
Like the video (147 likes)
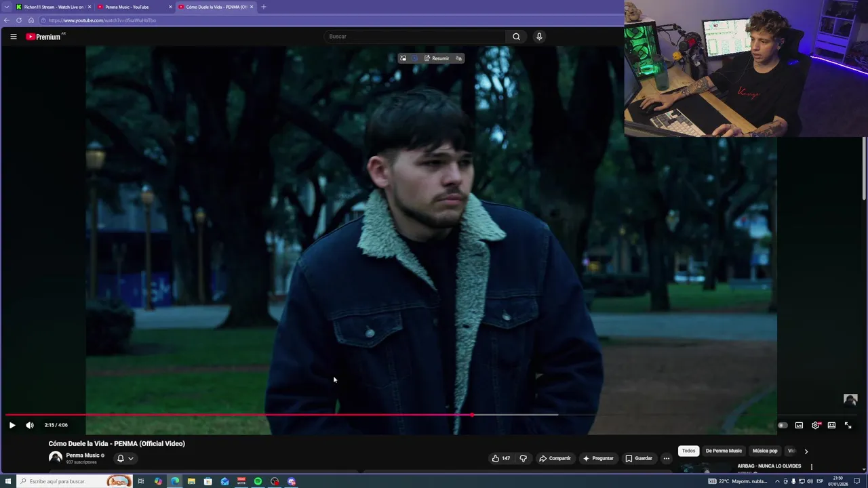coord(501,458)
